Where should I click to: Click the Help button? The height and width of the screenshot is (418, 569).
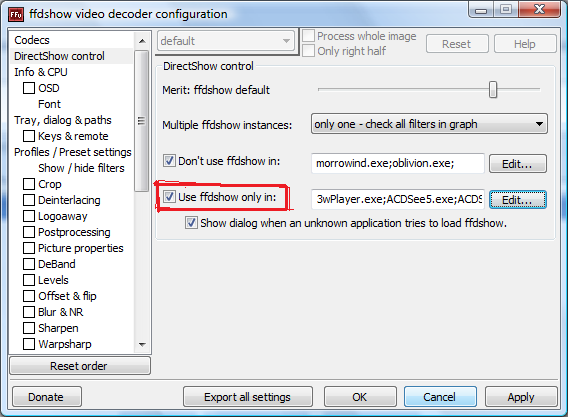pos(525,44)
